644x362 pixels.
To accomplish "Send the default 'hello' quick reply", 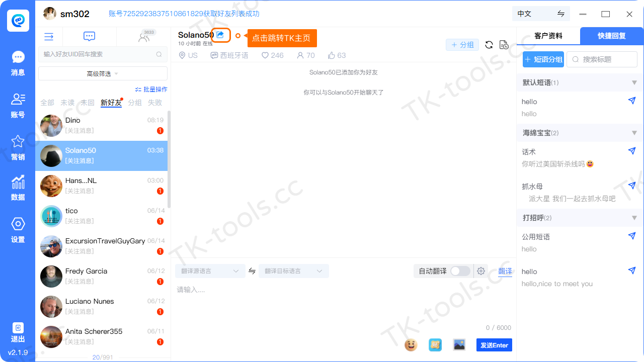I will 632,101.
